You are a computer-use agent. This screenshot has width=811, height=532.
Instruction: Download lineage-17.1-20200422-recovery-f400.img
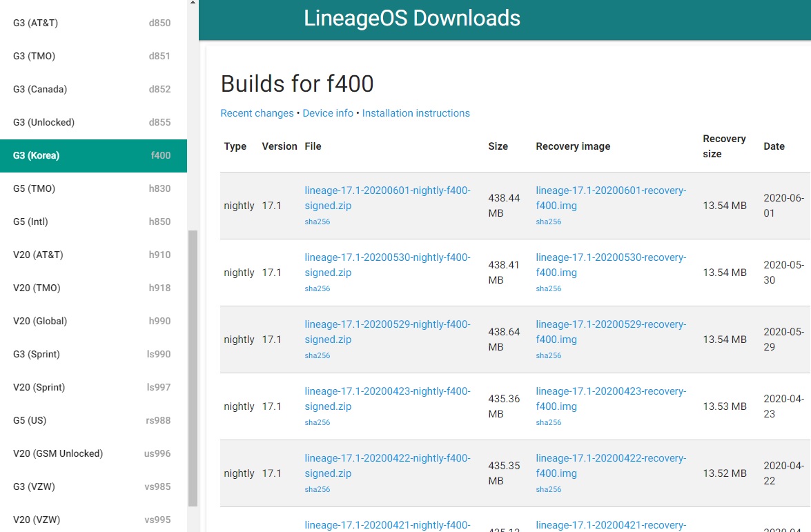point(611,465)
